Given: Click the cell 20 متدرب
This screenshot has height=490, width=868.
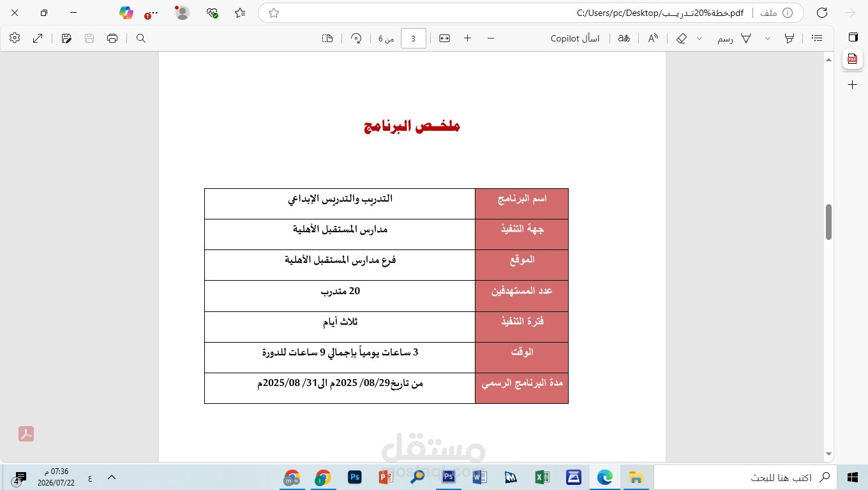Looking at the screenshot, I should pyautogui.click(x=340, y=296).
